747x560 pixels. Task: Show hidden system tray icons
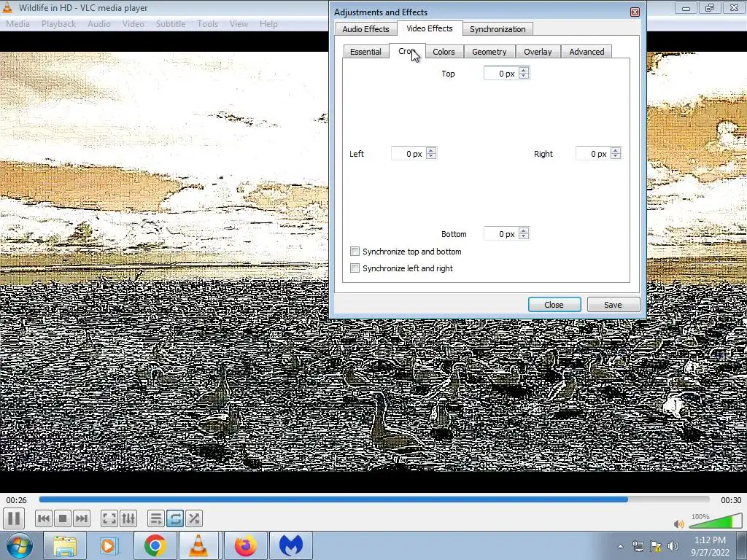point(620,546)
